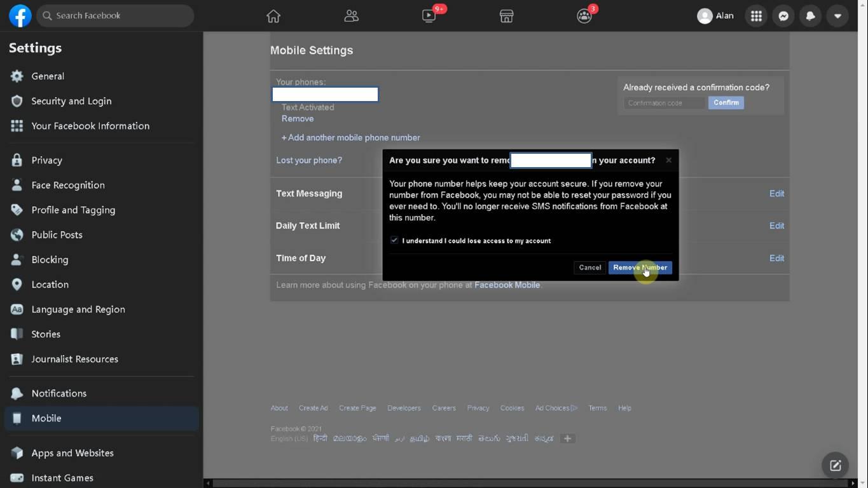This screenshot has width=868, height=488.
Task: Open the About footer link
Action: (279, 408)
